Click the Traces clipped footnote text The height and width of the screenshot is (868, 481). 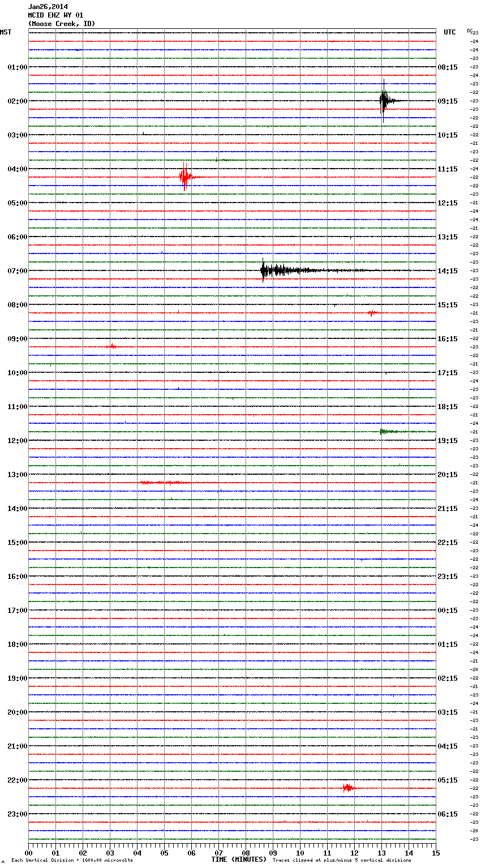342,861
